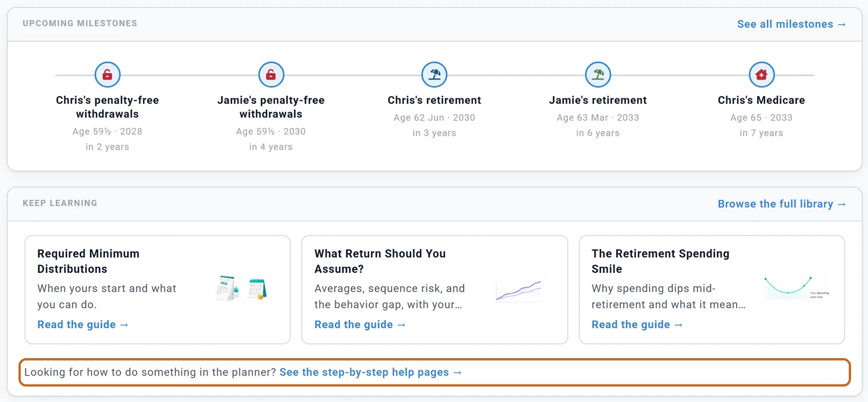This screenshot has width=868, height=402.
Task: Click the Age 63 Mar · 2033 text
Action: [x=598, y=117]
